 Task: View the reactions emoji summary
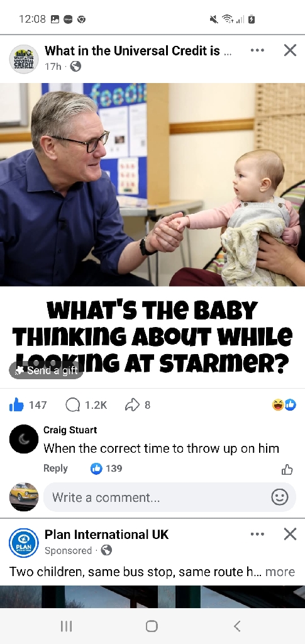point(284,405)
